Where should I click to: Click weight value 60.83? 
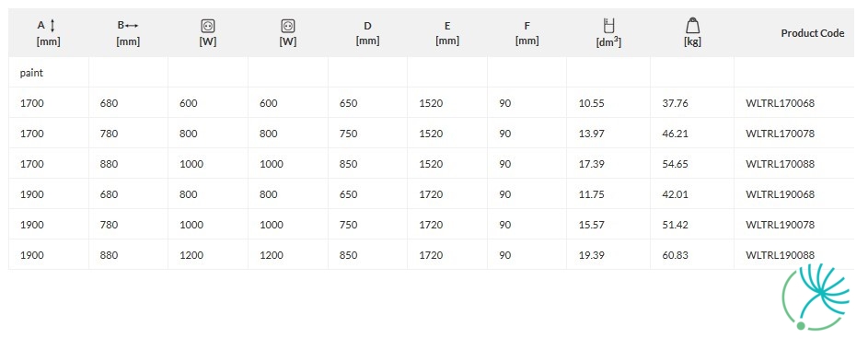(x=675, y=255)
